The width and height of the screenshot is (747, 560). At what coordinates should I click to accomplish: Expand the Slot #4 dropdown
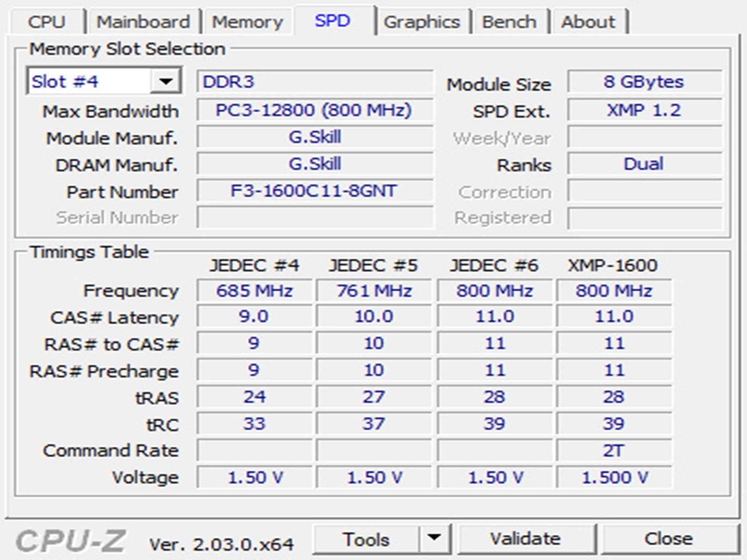166,82
